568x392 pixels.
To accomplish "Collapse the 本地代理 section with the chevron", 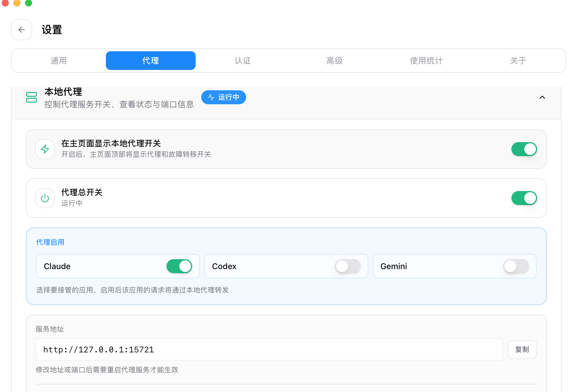I will 542,98.
